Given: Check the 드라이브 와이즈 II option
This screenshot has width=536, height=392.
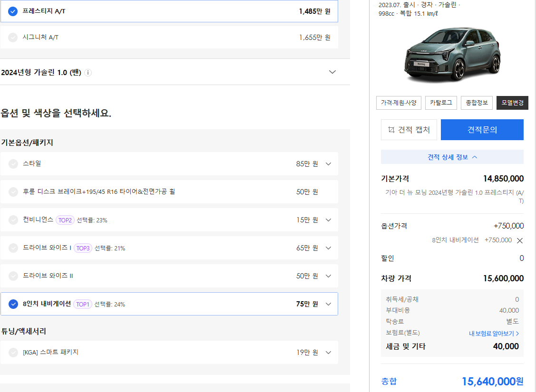Looking at the screenshot, I should pyautogui.click(x=13, y=276).
